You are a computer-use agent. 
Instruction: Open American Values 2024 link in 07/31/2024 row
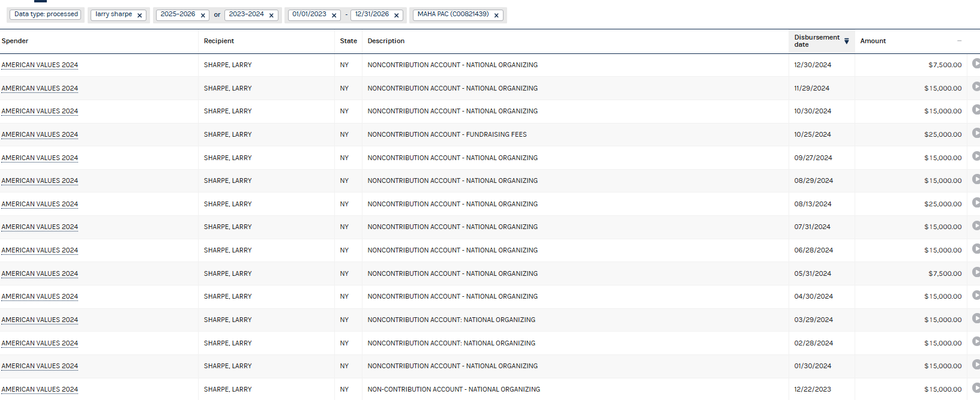click(x=40, y=227)
